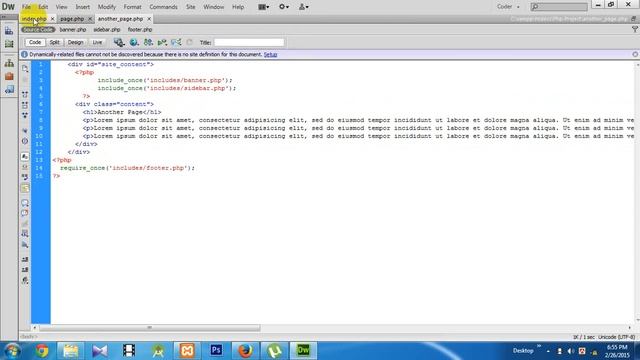Image resolution: width=640 pixels, height=360 pixels.
Task: Click the horizontal scrollbar right arrow
Action: [x=629, y=327]
